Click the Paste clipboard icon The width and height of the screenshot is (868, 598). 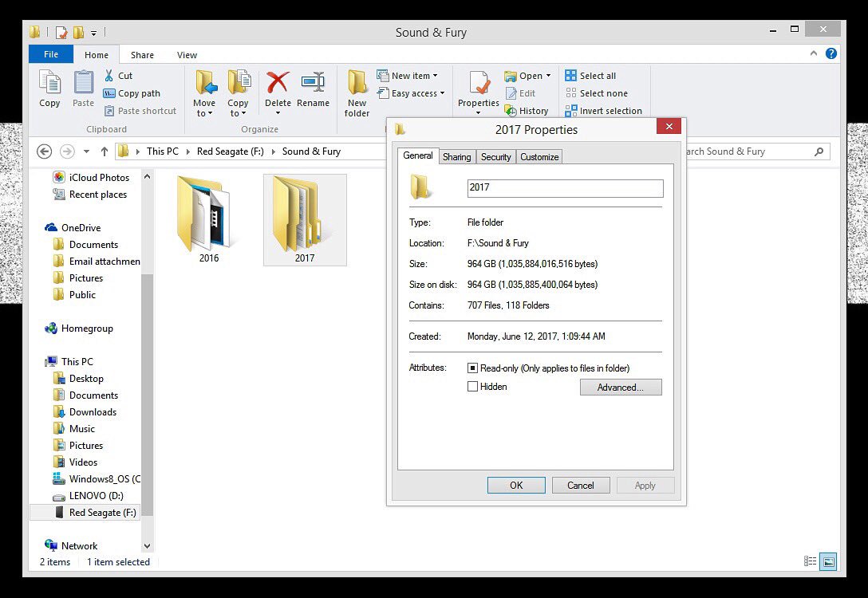pos(84,84)
